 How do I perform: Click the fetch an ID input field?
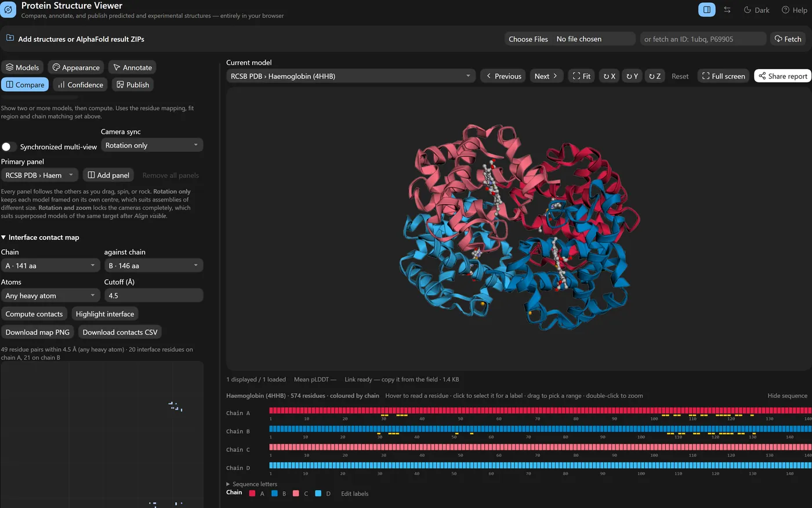tap(703, 39)
